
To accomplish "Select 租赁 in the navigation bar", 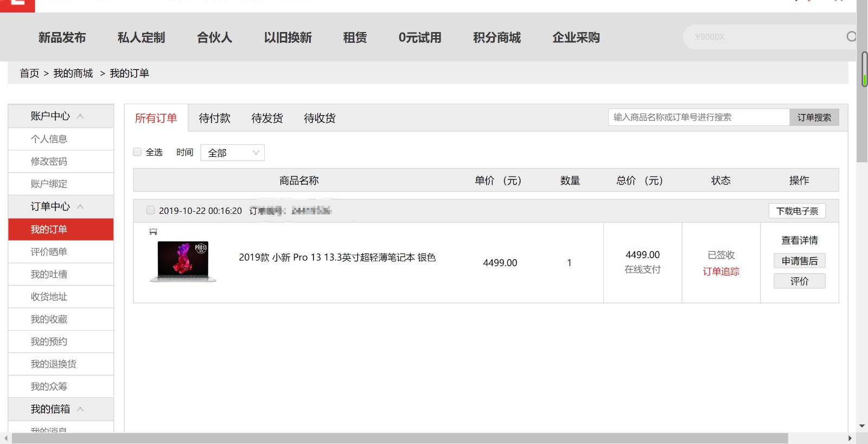I will click(x=355, y=37).
